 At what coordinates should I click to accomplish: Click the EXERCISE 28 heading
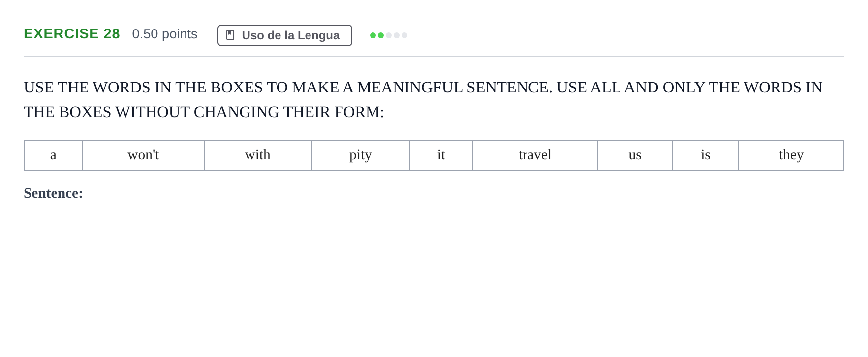(72, 34)
